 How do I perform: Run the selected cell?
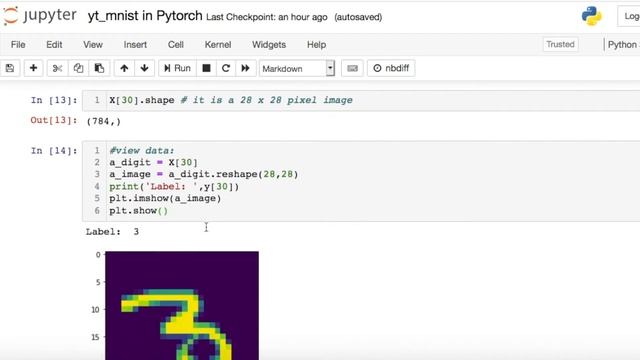(x=177, y=68)
